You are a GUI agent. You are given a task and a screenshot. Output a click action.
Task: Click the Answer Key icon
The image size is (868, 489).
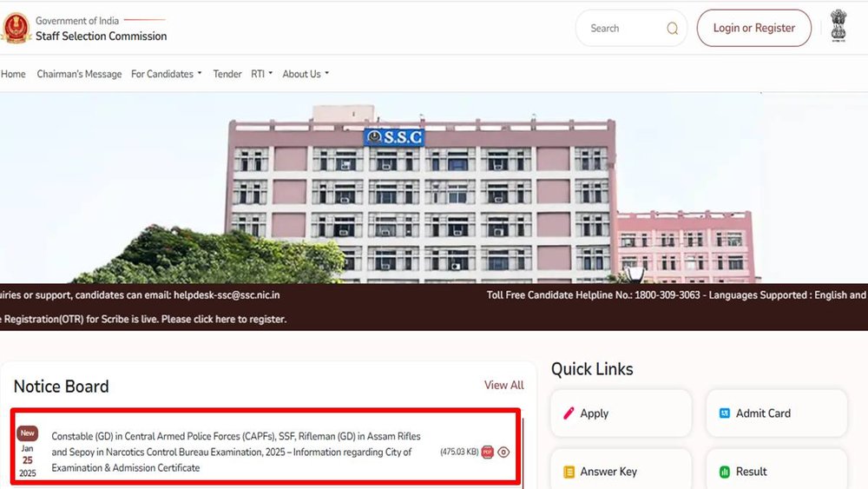coord(569,472)
